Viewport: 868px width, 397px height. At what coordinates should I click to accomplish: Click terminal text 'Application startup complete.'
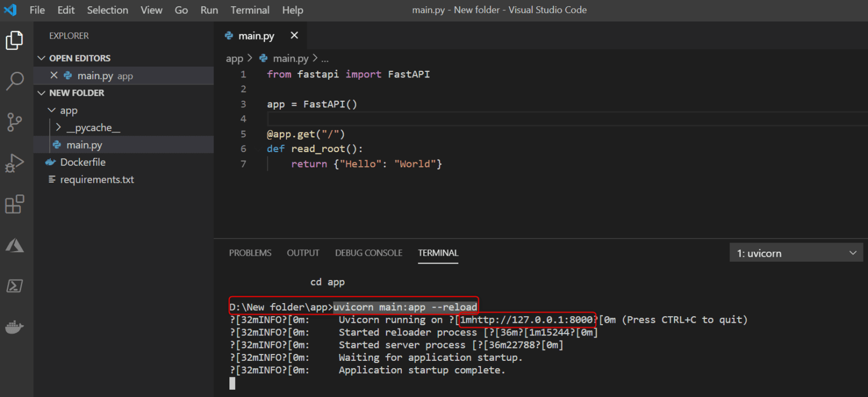point(422,370)
